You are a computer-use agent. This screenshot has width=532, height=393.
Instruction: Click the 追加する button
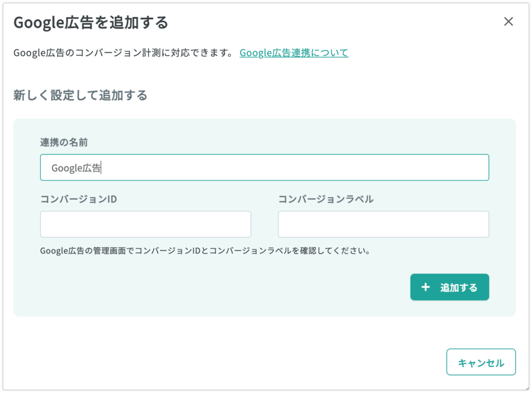[449, 287]
